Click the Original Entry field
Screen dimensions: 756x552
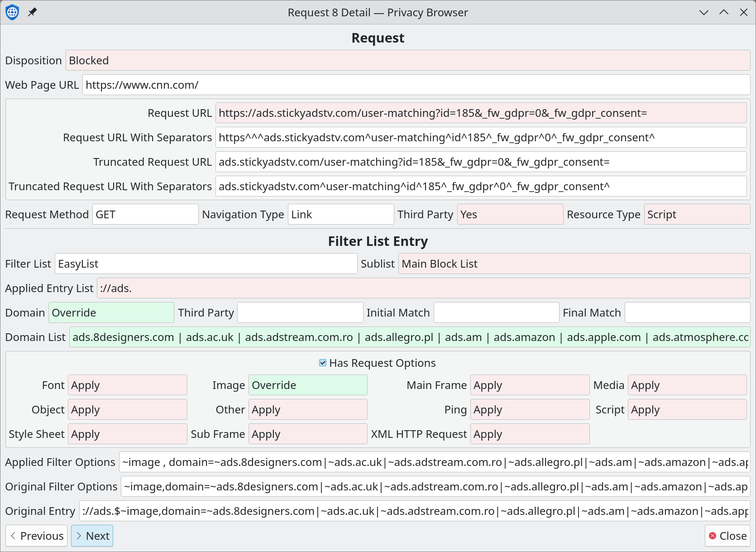[415, 511]
